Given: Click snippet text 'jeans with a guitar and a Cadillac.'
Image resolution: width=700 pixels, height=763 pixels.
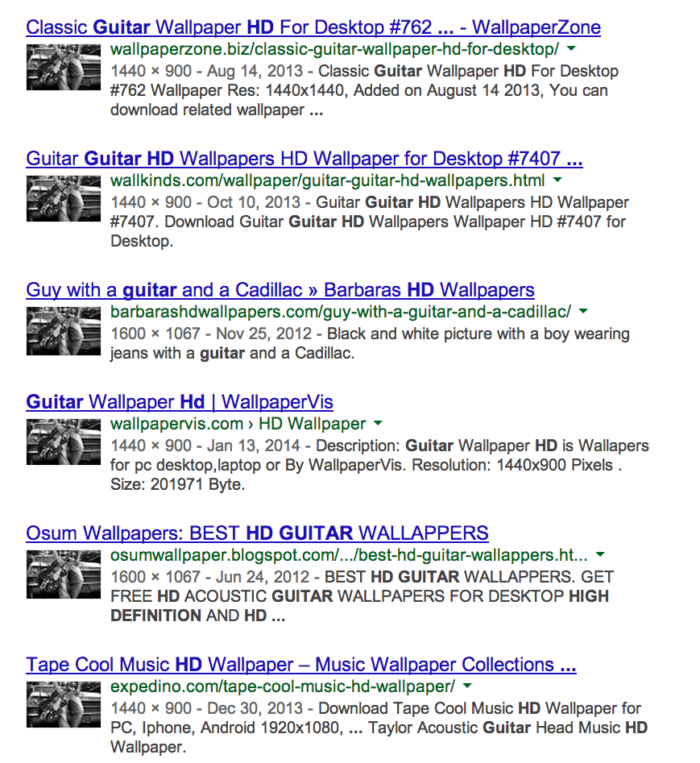Looking at the screenshot, I should click(x=233, y=353).
